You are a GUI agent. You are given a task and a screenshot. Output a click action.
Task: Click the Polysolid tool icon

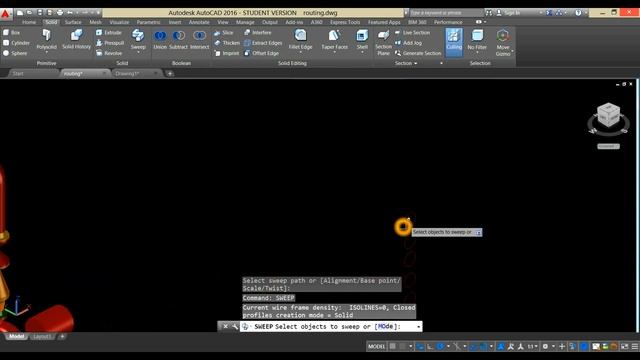[47, 36]
